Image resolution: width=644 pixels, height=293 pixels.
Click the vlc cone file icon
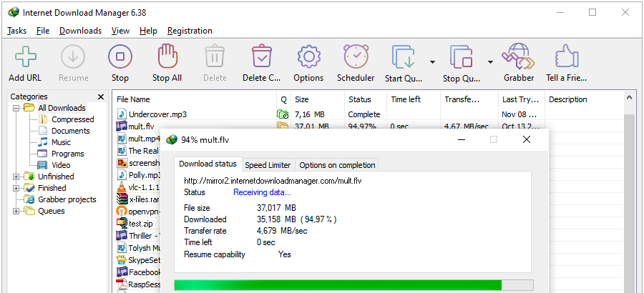pos(122,187)
